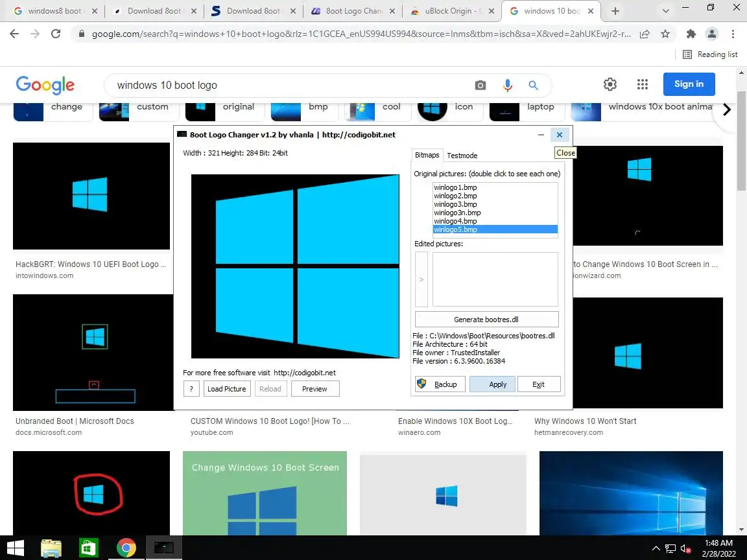747x560 pixels.
Task: Select winlogo3.bmp in original pictures
Action: [495, 204]
